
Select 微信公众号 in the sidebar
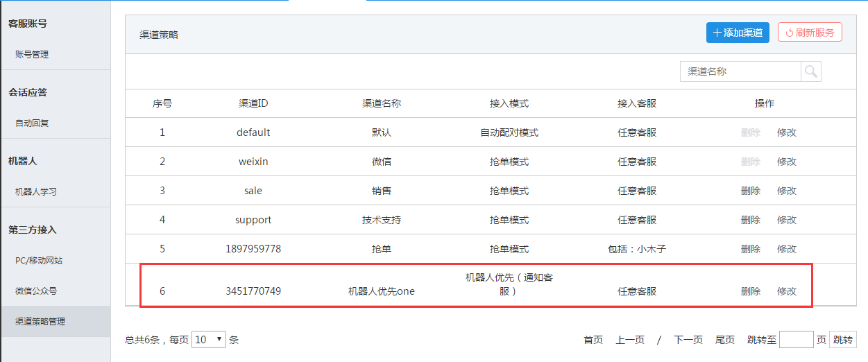[36, 291]
